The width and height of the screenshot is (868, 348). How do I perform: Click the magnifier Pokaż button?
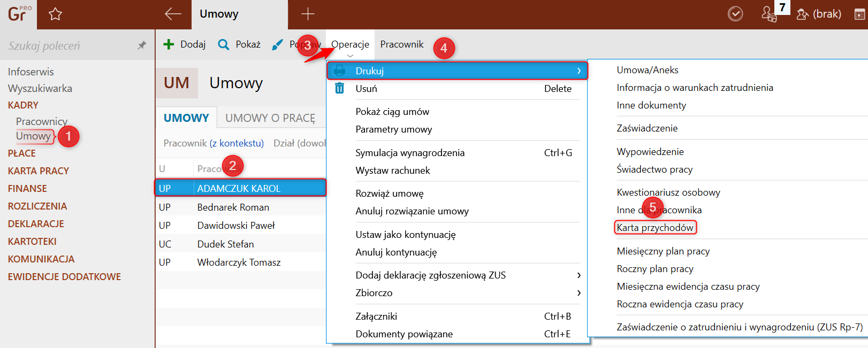(239, 44)
